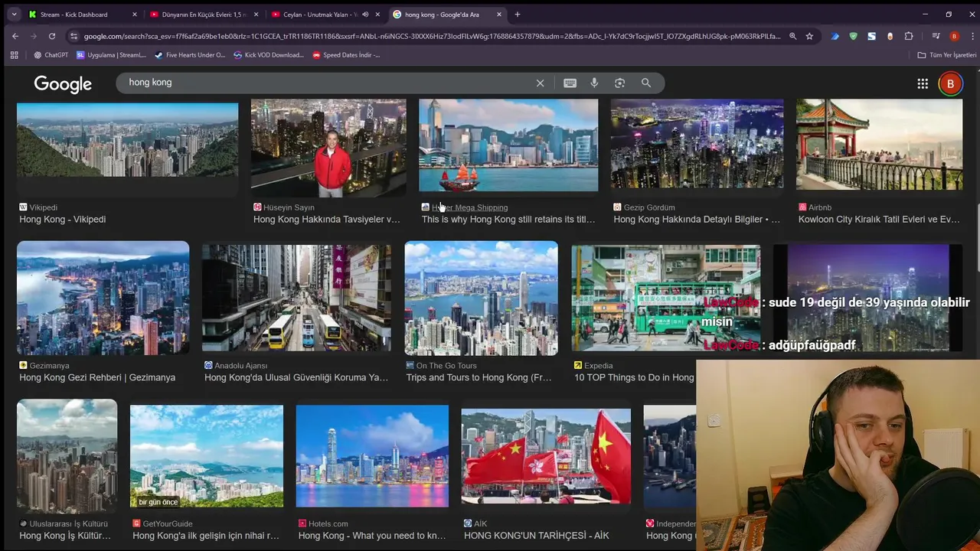Open Trips and Tours to Hong Kong link
The image size is (980, 551).
coord(479,378)
